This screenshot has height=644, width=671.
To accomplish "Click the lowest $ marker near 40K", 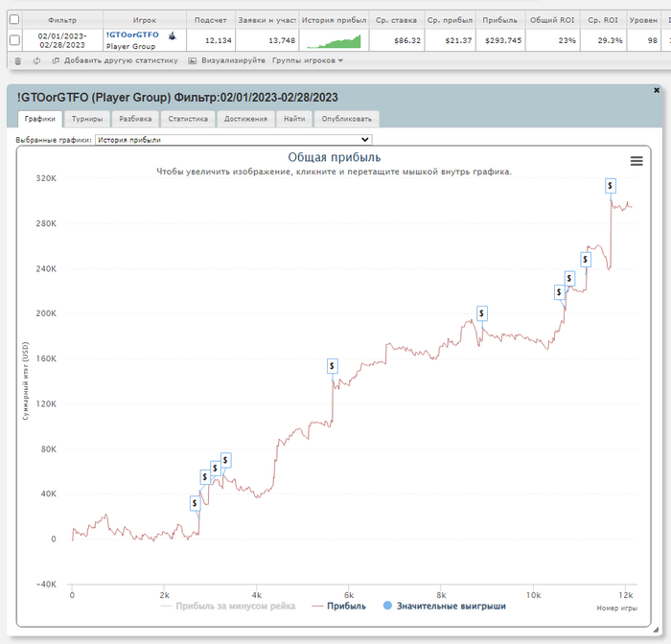I will click(x=196, y=503).
